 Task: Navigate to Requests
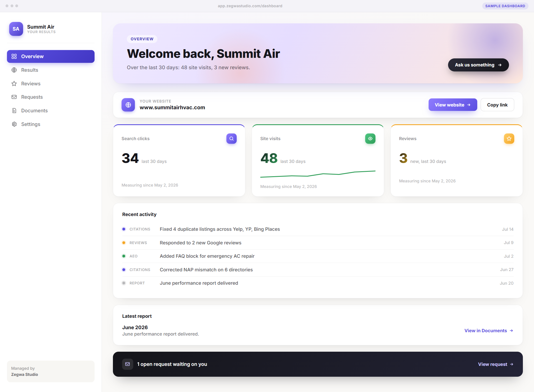[x=51, y=97]
